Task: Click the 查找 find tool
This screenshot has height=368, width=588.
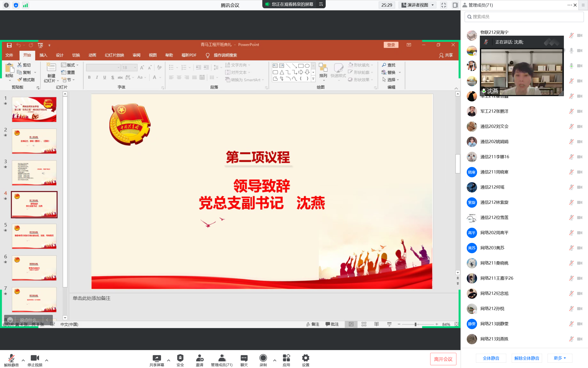Action: [x=389, y=65]
